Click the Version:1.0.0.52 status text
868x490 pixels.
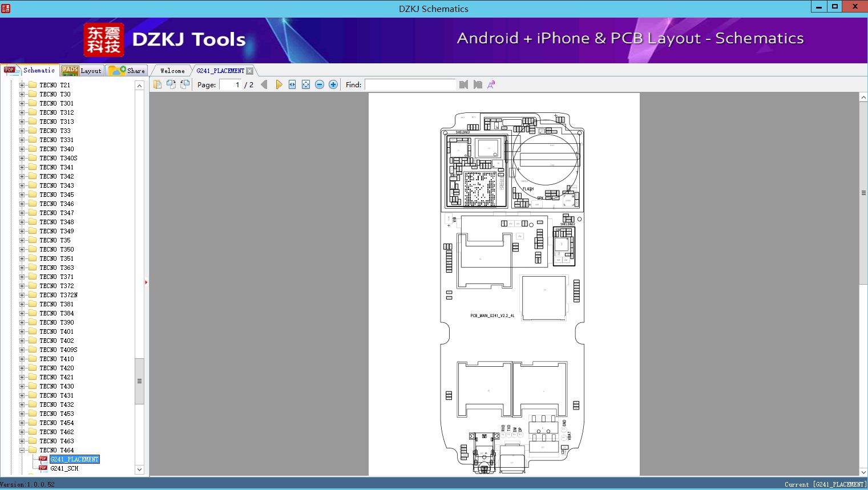tap(27, 484)
